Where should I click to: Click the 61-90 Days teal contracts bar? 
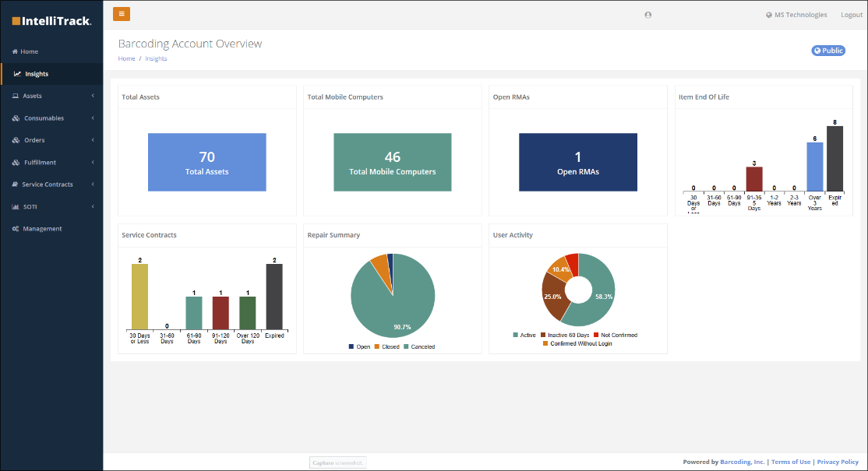194,314
